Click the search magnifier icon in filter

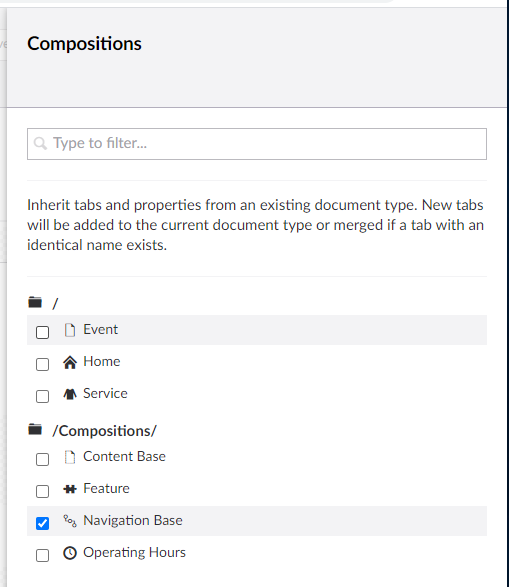(x=40, y=143)
